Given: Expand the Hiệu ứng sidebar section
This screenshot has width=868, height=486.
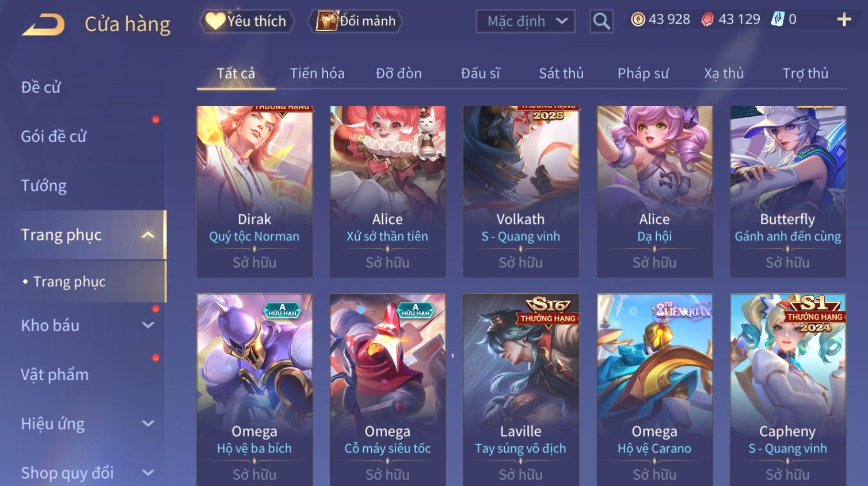Looking at the screenshot, I should (148, 424).
